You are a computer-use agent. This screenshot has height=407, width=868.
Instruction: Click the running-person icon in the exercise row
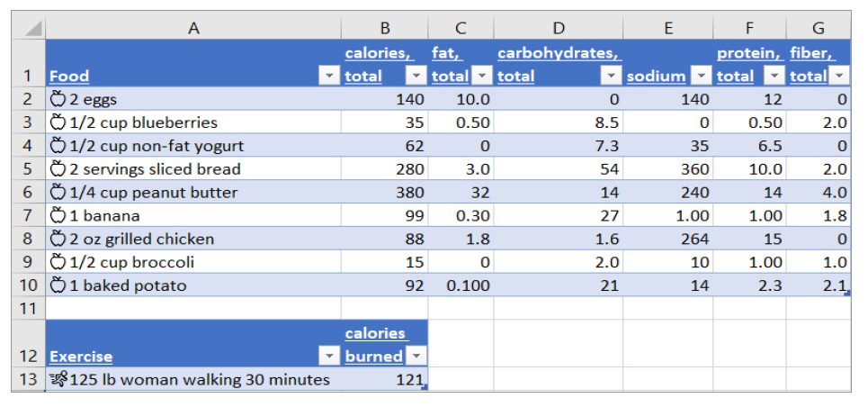[x=58, y=379]
